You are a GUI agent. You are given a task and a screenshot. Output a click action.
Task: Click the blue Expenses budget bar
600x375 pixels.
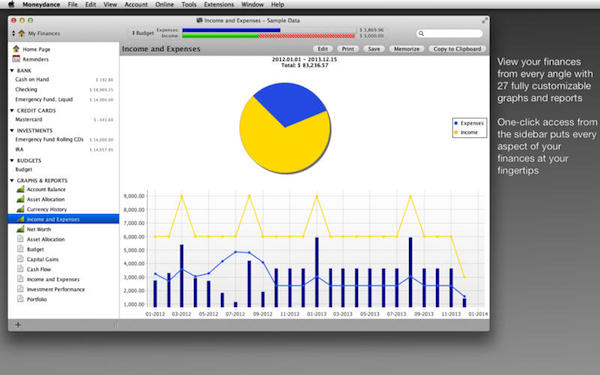(231, 30)
